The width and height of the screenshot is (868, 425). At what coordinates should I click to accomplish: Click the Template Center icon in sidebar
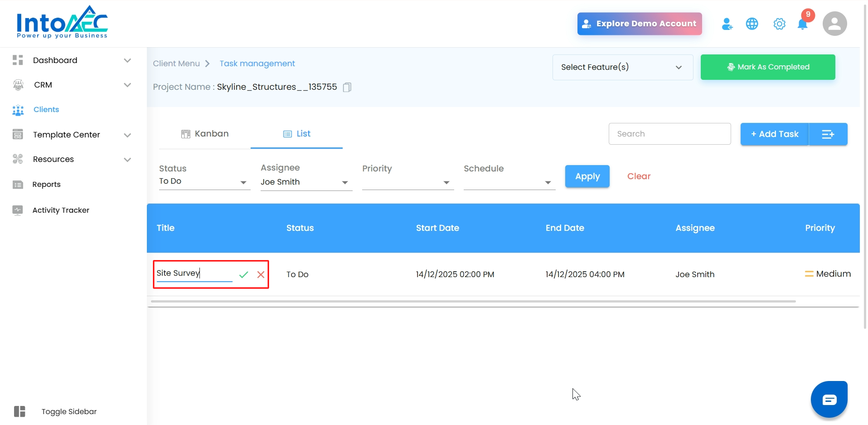pos(18,135)
